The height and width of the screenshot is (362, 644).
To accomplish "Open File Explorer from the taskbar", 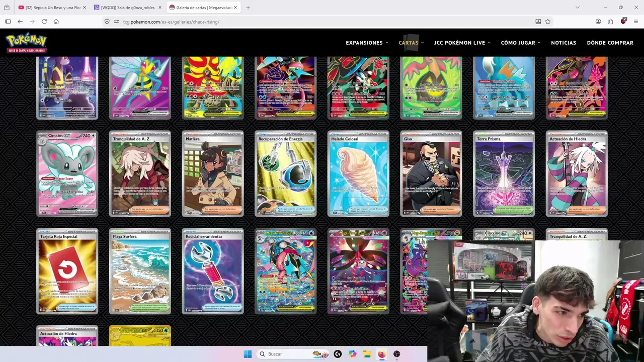I will 367,354.
